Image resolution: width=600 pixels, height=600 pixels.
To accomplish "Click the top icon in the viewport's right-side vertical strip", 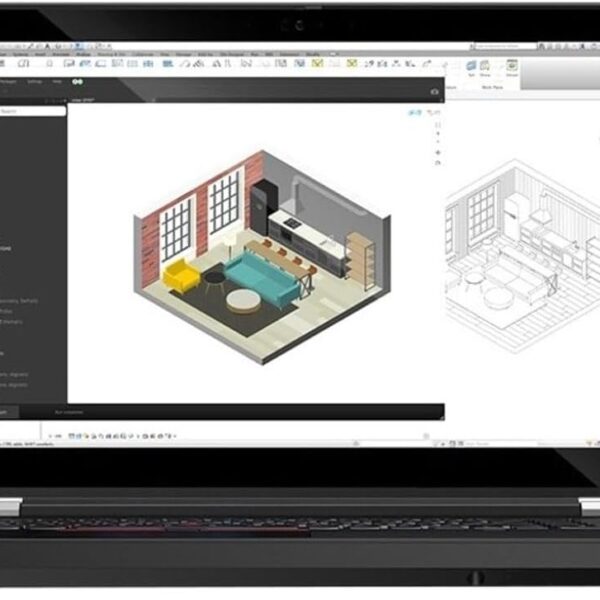I will 439,125.
